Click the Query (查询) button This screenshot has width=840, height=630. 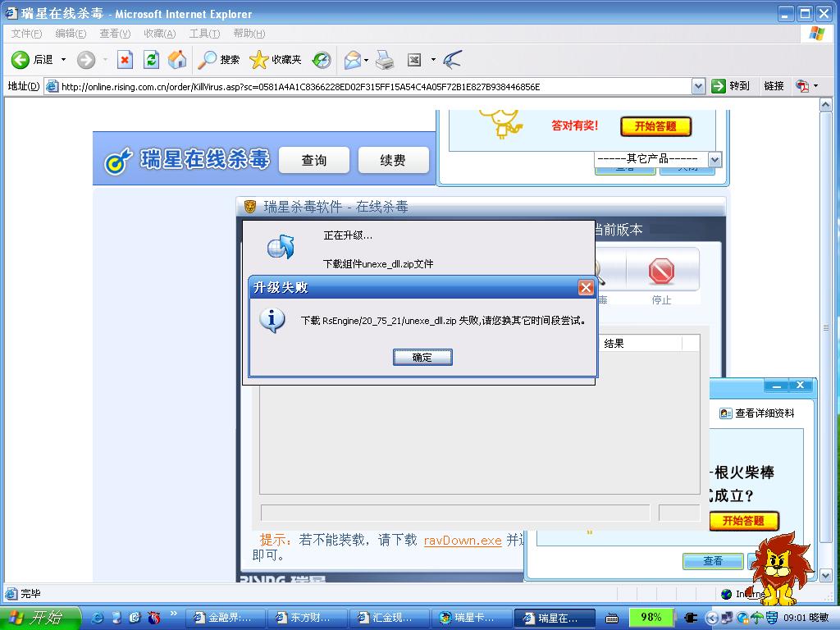(314, 160)
